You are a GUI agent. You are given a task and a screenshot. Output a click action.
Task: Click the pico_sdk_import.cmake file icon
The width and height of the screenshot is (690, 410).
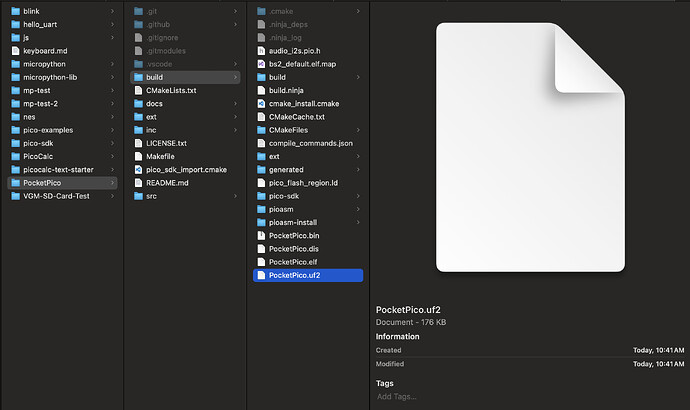(138, 169)
